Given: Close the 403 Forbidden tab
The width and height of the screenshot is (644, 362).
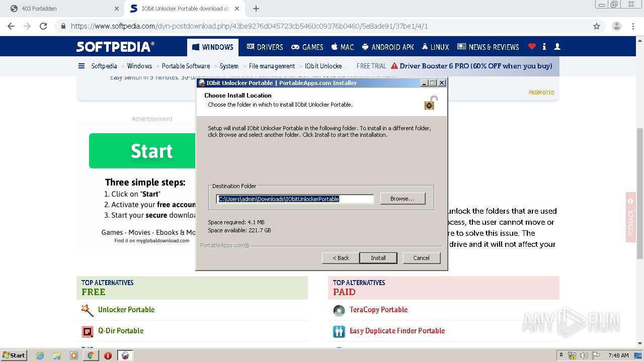Looking at the screenshot, I should point(116,9).
